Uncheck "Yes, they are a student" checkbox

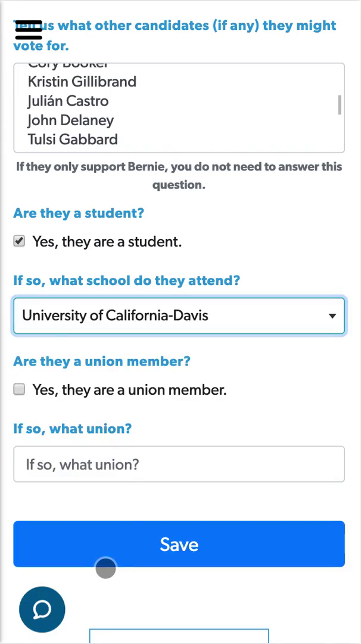[x=20, y=241]
